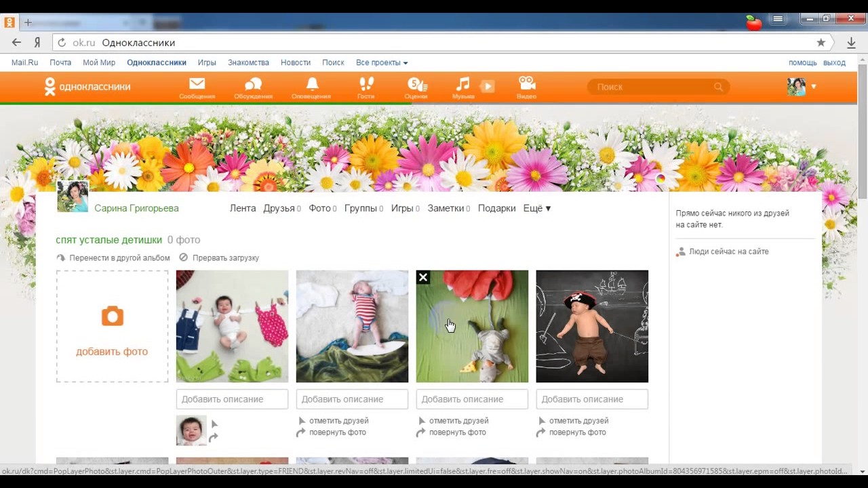Click the red tomato icon in title bar
Image resolution: width=868 pixels, height=488 pixels.
[754, 22]
